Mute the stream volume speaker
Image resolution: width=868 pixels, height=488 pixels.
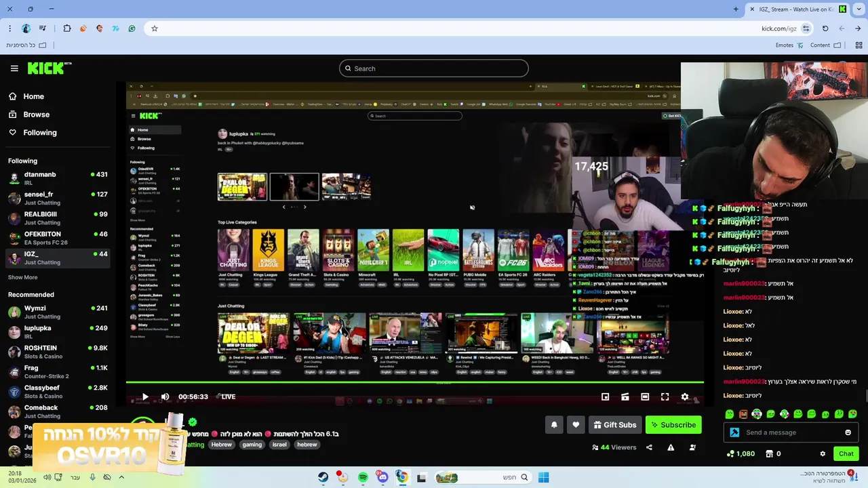(x=165, y=396)
